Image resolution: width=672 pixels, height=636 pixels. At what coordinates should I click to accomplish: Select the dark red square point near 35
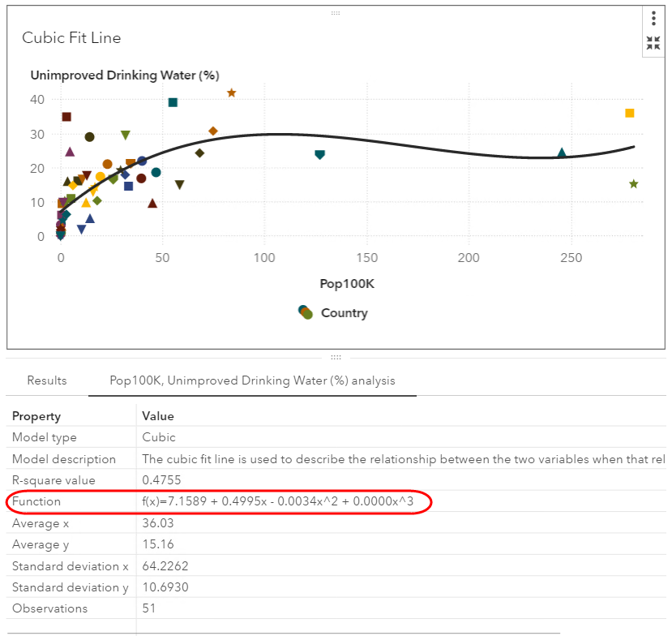click(66, 117)
